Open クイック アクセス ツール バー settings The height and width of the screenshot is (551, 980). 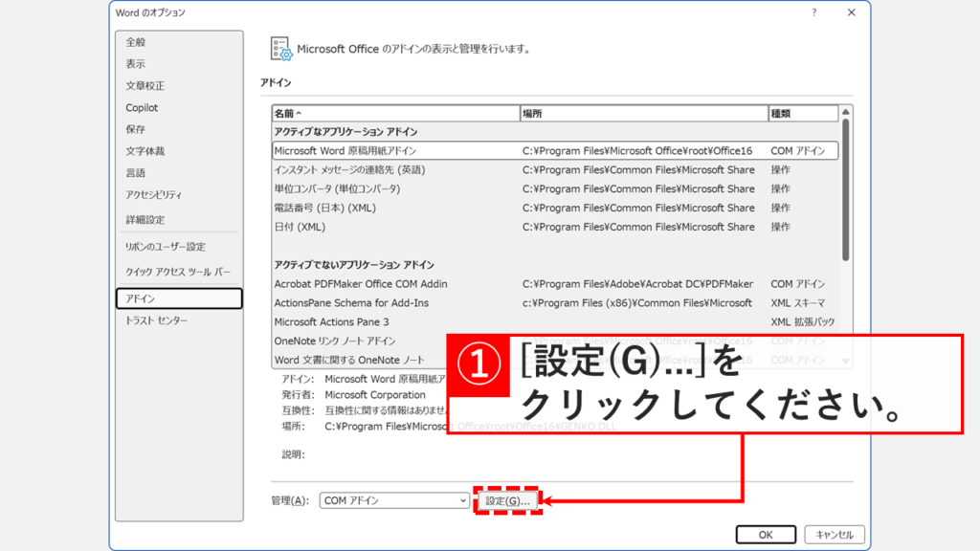pos(179,272)
